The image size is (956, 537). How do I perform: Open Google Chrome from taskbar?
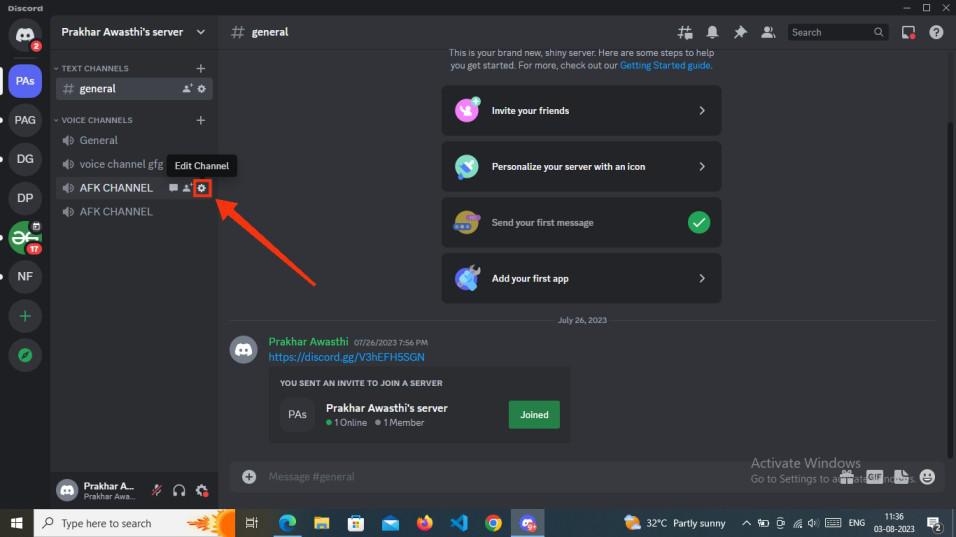tap(493, 523)
